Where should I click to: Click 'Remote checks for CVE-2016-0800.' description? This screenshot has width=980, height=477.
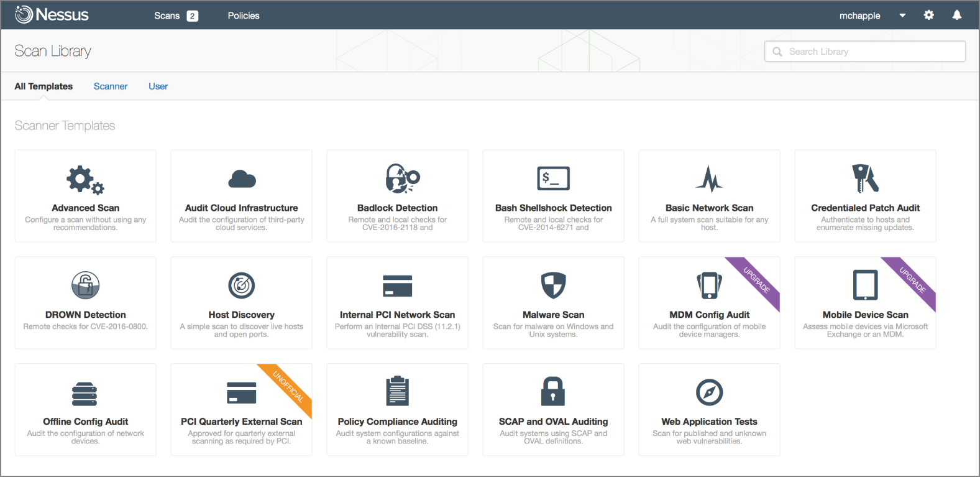click(86, 326)
